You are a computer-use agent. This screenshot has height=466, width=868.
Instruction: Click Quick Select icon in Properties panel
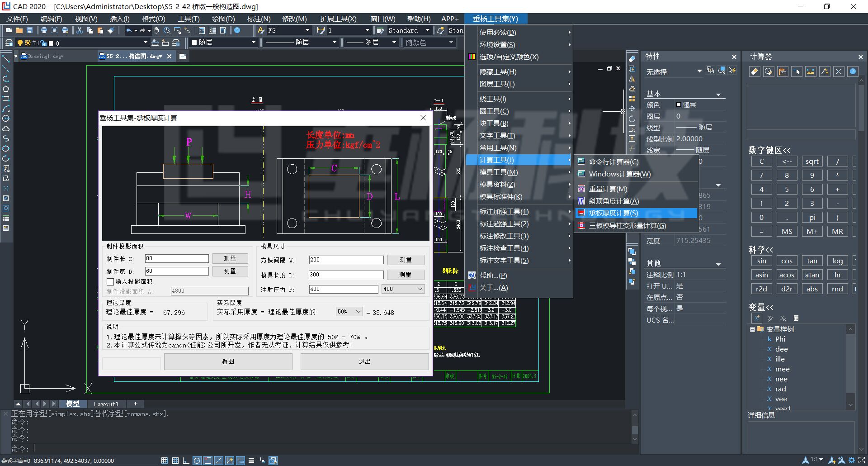pyautogui.click(x=732, y=71)
